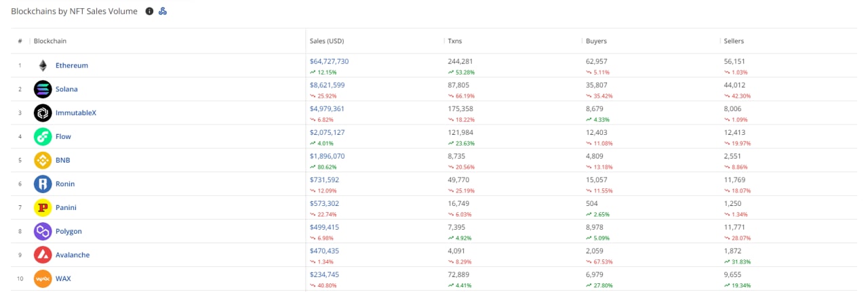Click Ronin sales value $731,592
The width and height of the screenshot is (868, 292).
point(325,180)
